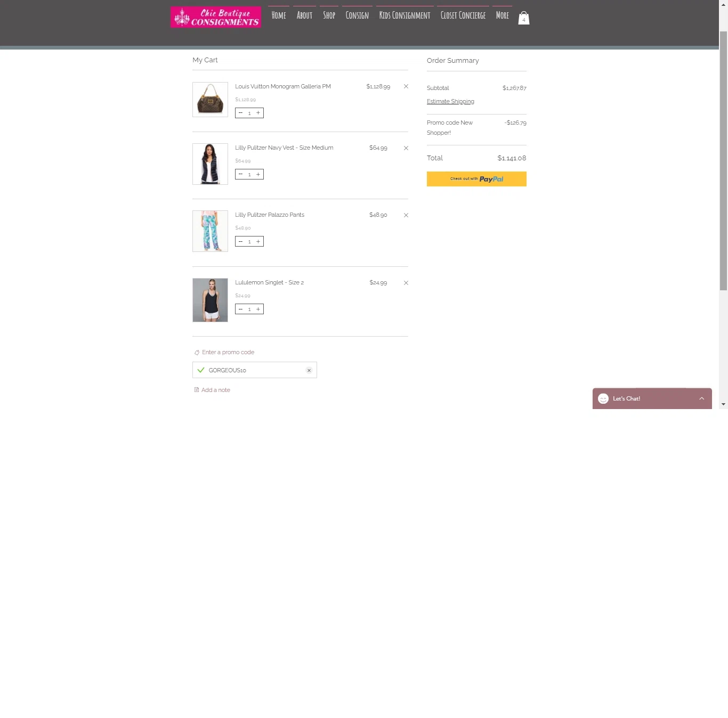
Task: Open Kids Consignment page
Action: click(x=405, y=15)
